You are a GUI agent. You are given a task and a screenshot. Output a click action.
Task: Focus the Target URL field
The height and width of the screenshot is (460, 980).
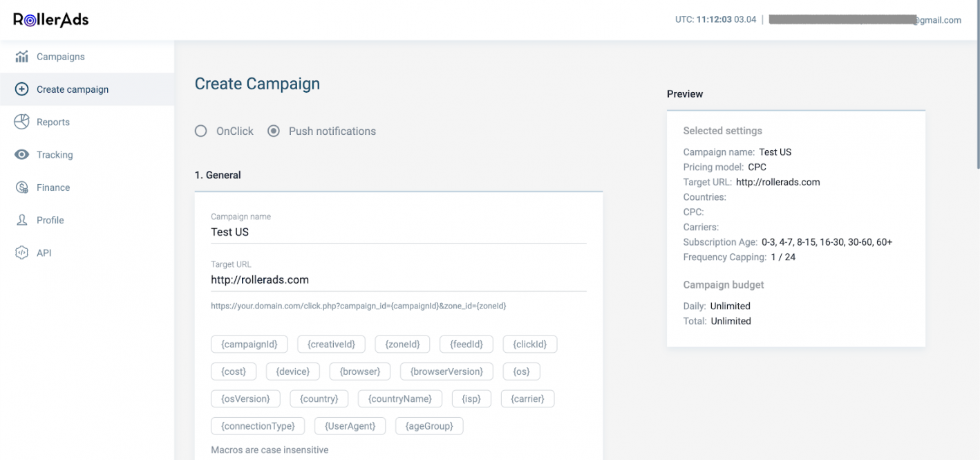click(x=399, y=280)
